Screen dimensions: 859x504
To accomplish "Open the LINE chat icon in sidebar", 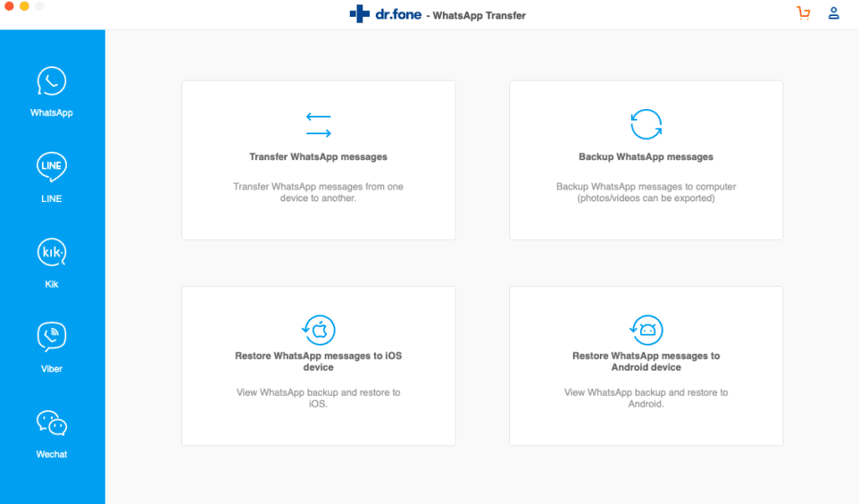I will [x=51, y=167].
